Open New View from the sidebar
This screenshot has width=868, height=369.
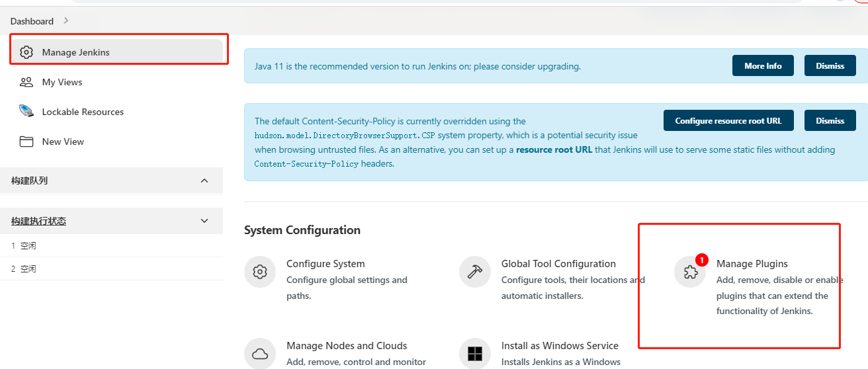63,142
